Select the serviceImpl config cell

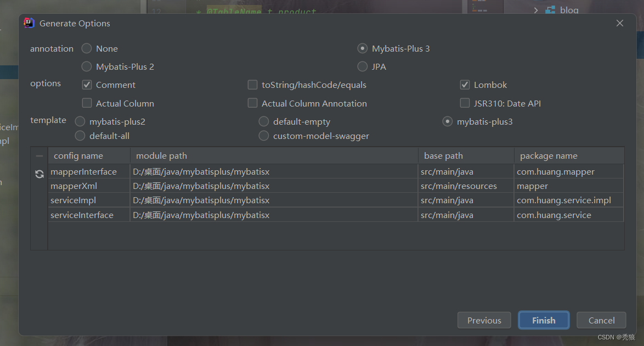click(89, 200)
